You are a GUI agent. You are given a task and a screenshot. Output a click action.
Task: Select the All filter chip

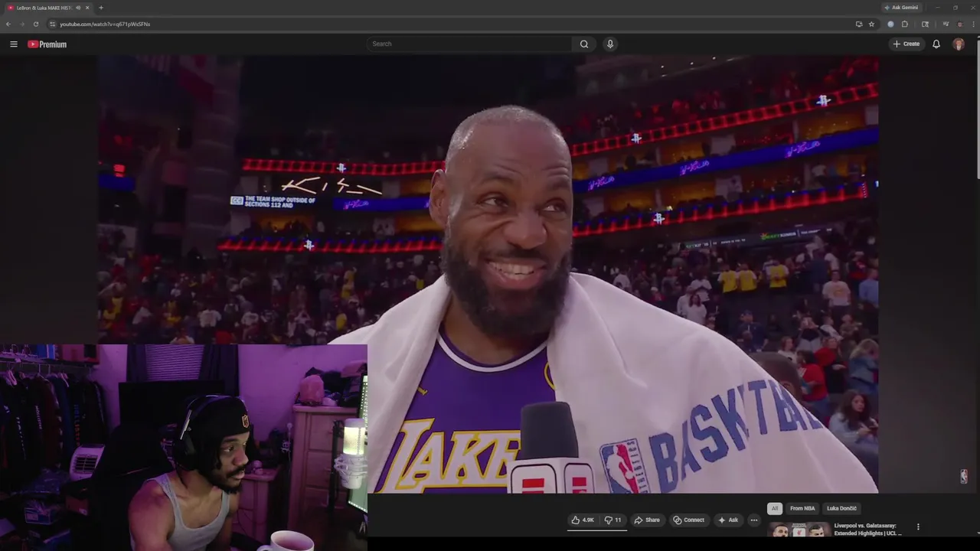pos(775,508)
